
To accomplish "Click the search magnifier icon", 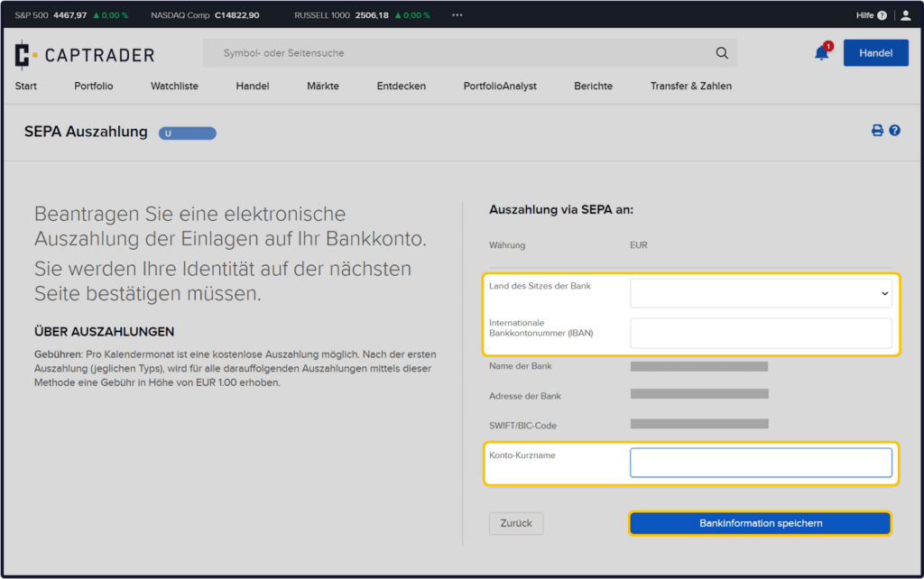I will 722,53.
